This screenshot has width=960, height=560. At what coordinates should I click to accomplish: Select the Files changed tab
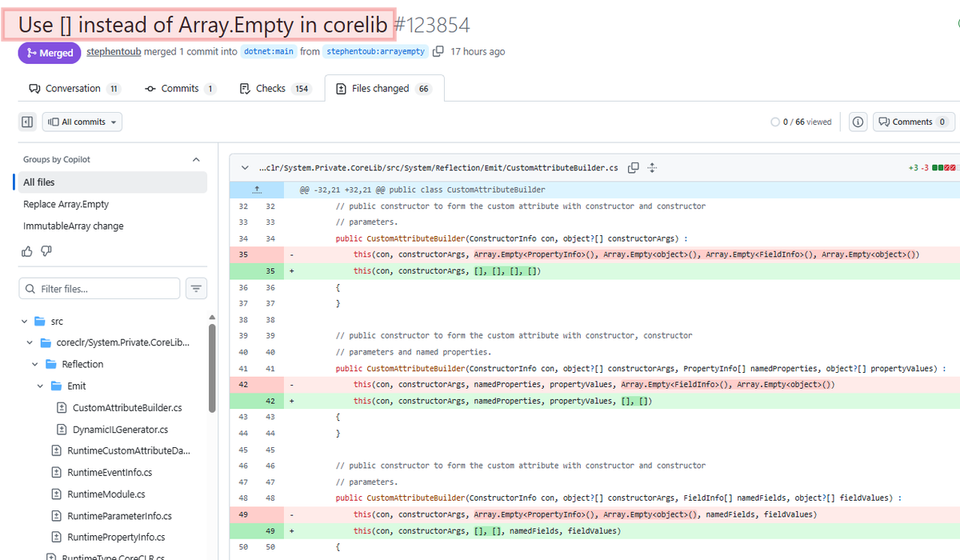tap(384, 88)
